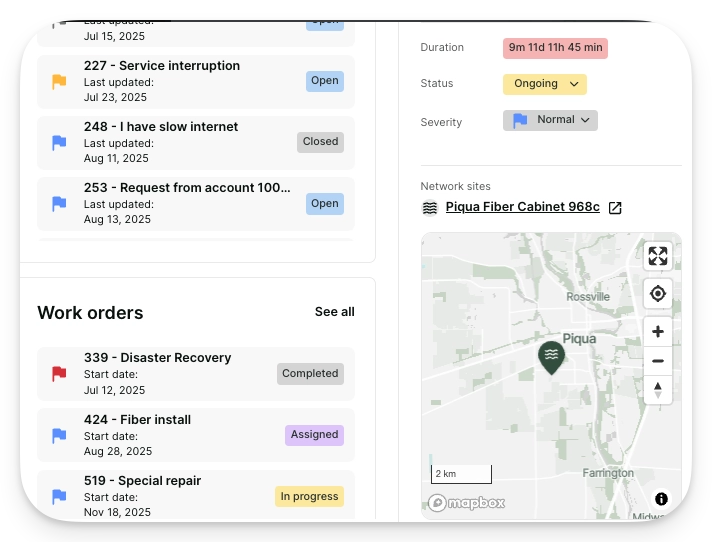The image size is (712, 542).
Task: Click Open badge on ticket 253
Action: [x=325, y=204]
